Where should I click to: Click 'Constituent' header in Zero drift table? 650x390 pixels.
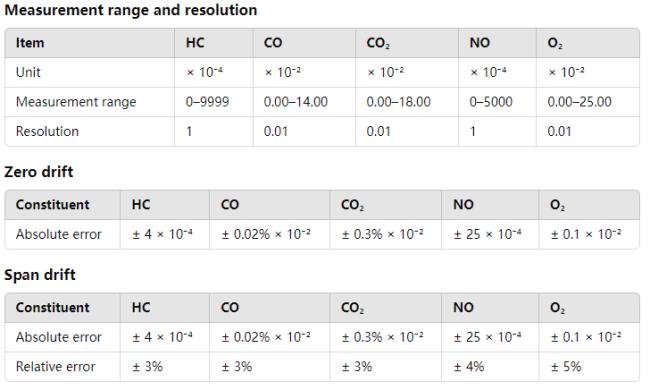point(53,205)
